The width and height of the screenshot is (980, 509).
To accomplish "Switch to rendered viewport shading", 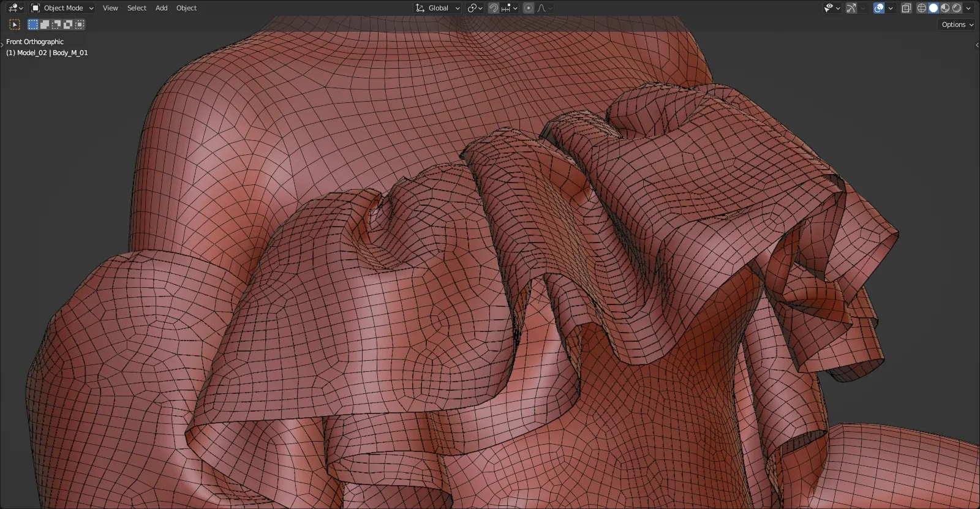I will click(957, 8).
